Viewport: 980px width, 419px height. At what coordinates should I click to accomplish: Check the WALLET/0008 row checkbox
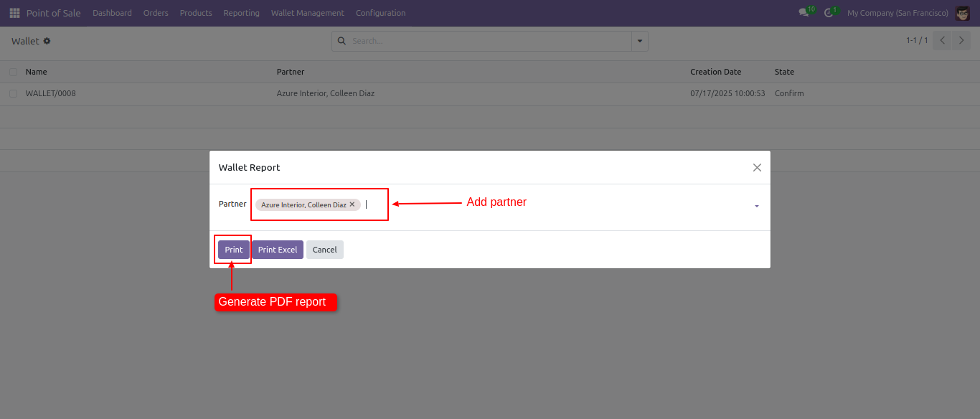[13, 93]
